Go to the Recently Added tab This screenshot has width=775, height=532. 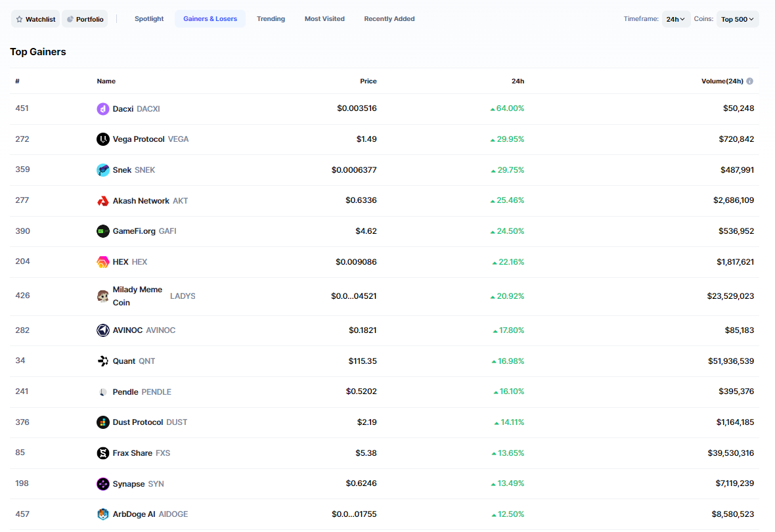click(x=389, y=19)
